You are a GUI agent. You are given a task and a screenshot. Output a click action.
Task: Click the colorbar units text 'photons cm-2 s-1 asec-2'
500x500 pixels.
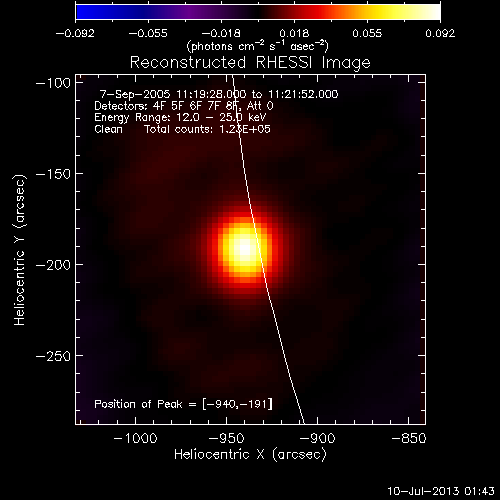257,46
